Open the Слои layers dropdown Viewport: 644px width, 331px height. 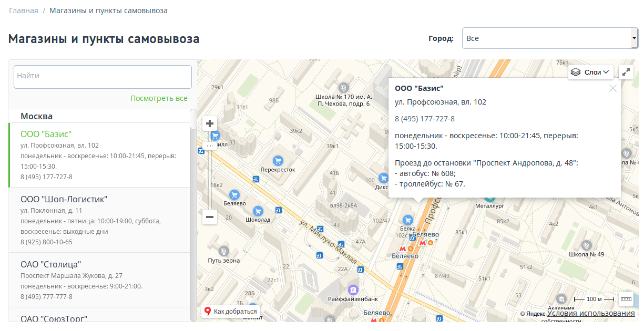(x=591, y=72)
